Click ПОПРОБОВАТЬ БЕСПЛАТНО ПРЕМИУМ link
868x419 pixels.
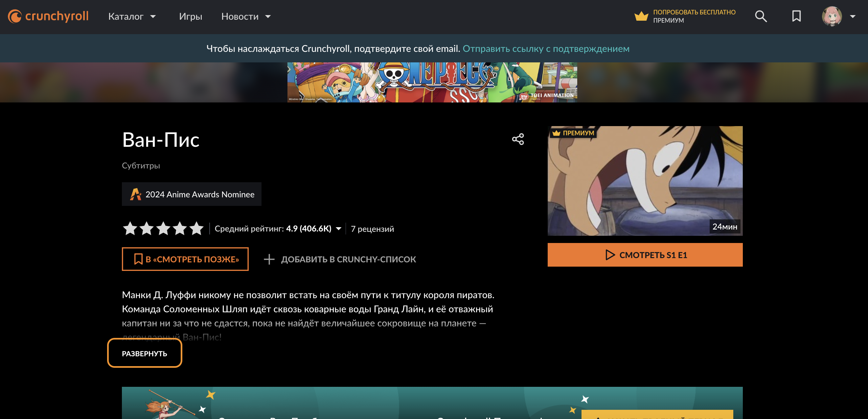pyautogui.click(x=694, y=16)
